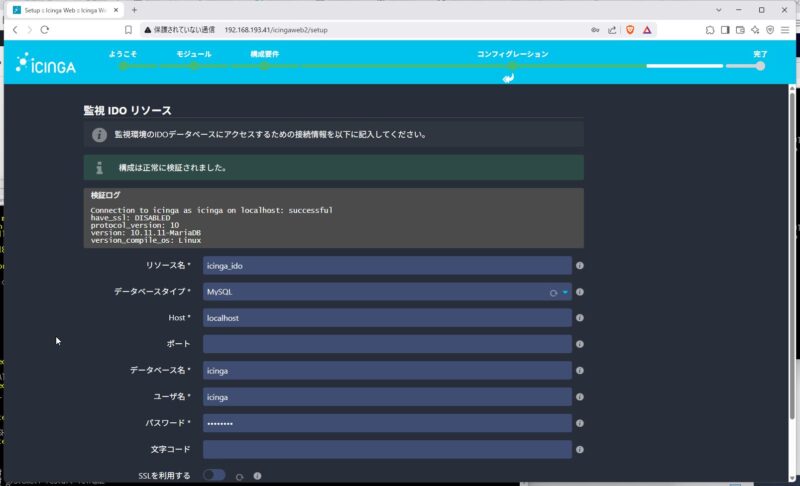Click the empty ポート input field

[x=387, y=344]
